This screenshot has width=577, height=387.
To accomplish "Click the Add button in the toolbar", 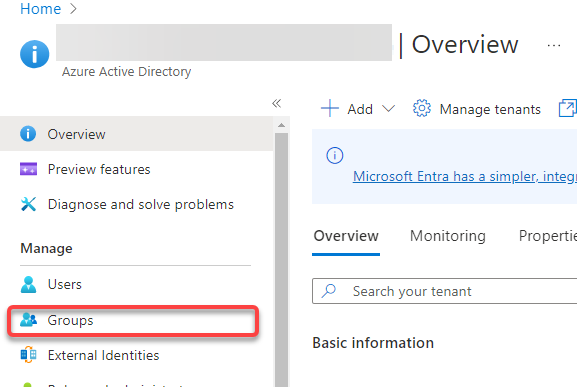I will (x=358, y=109).
